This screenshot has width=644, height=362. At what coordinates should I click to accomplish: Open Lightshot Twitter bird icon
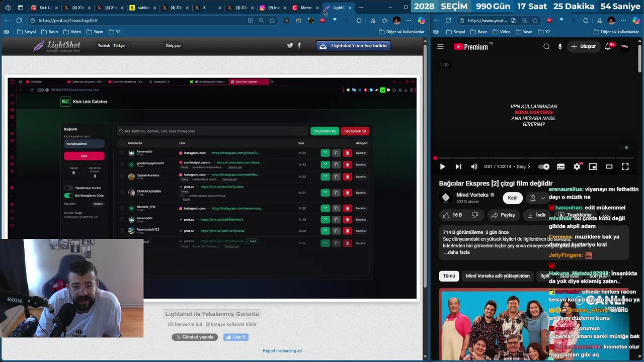290,45
